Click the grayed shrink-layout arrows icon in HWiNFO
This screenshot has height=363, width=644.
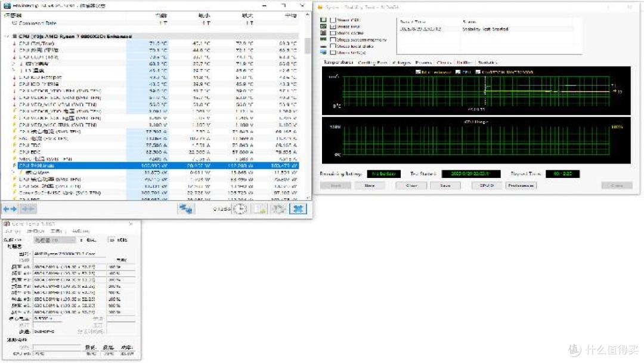(27, 209)
